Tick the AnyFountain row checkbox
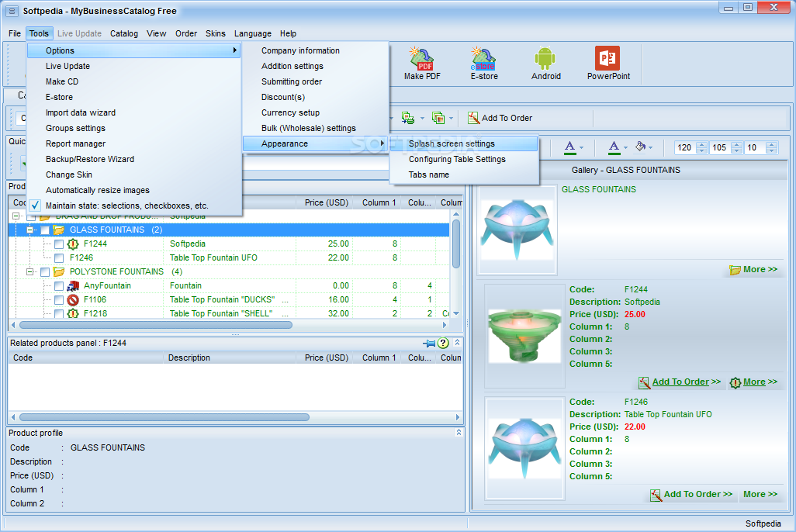 click(x=59, y=286)
